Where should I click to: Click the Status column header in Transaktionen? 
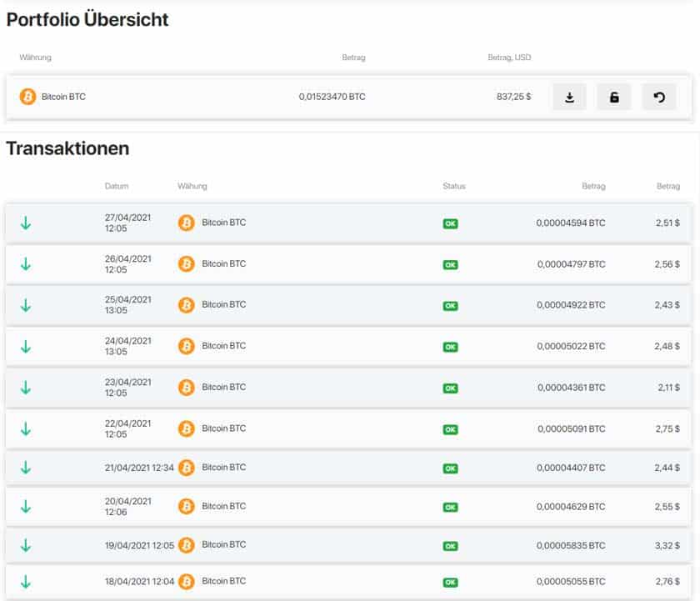point(454,186)
